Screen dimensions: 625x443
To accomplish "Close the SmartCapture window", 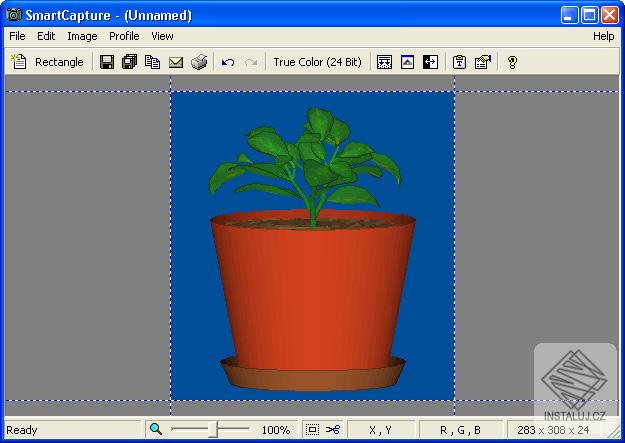I will (610, 15).
